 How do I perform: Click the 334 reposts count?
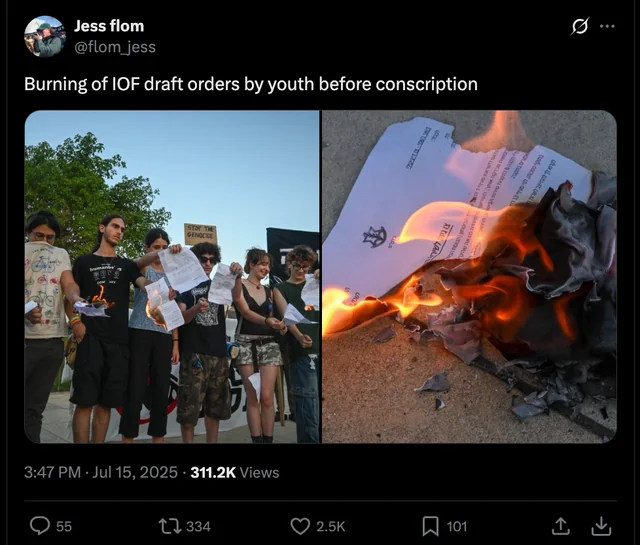tap(198, 527)
